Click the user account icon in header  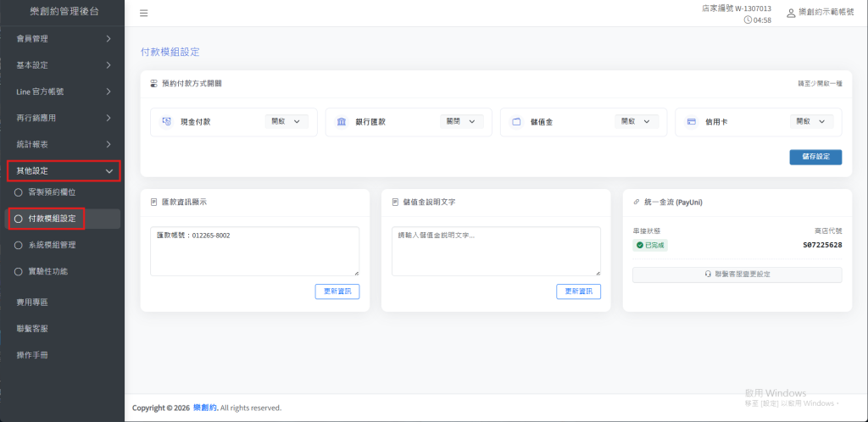(791, 14)
